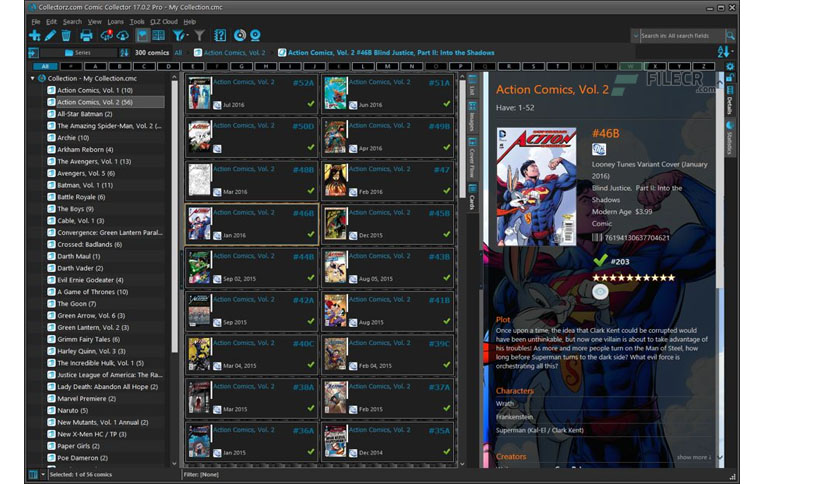Screen dimensions: 836x484
Task: Switch to the Images view tab
Action: coord(472,117)
